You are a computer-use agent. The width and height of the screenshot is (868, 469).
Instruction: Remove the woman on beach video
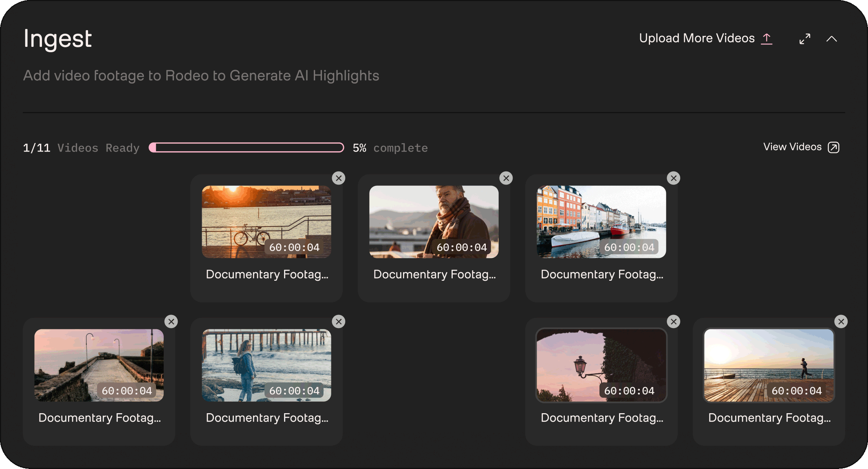(339, 321)
